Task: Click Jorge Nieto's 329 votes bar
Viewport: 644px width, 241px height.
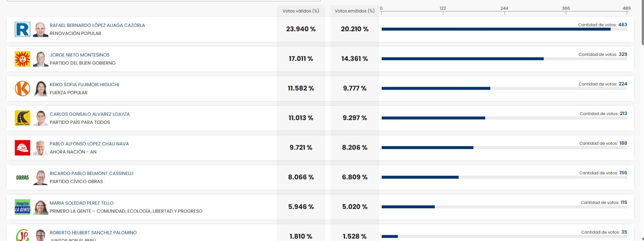Action: point(462,59)
